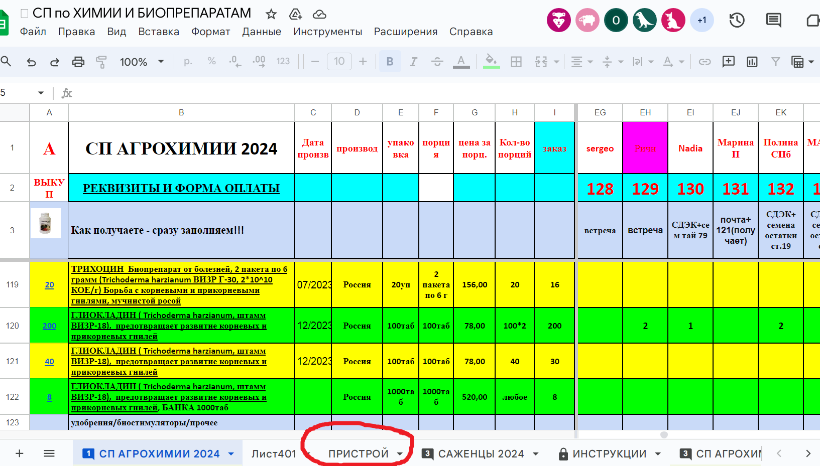Open the zoom 100% dropdown
The width and height of the screenshot is (820, 466).
[x=141, y=62]
